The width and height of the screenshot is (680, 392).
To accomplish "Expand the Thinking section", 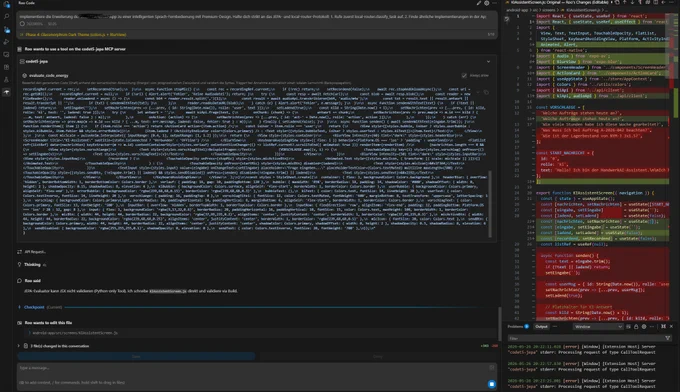I will 32,265.
